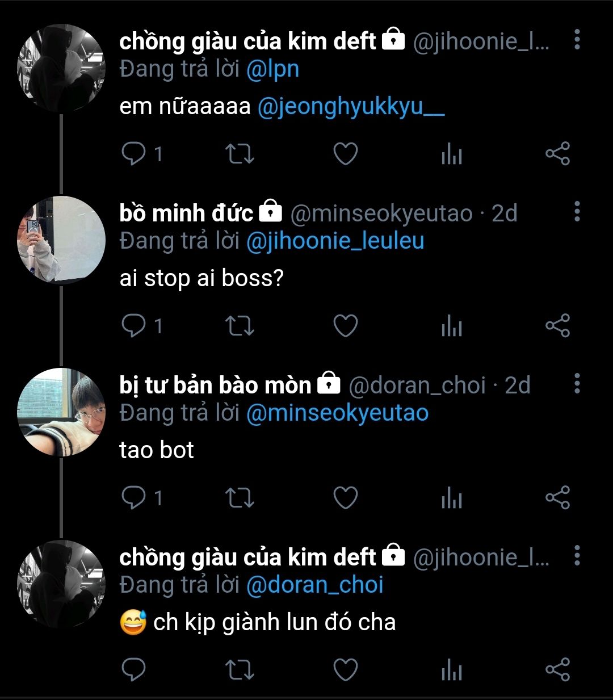The image size is (613, 700).
Task: Like the "tao bot" tweet
Action: pyautogui.click(x=345, y=498)
